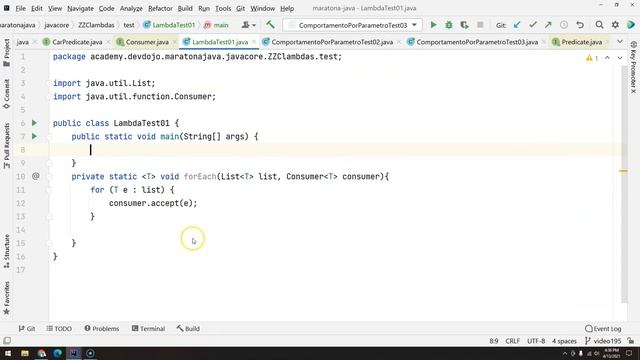This screenshot has width=640, height=360.
Task: Open Microsoft Edge from the taskbar
Action: tap(58, 353)
